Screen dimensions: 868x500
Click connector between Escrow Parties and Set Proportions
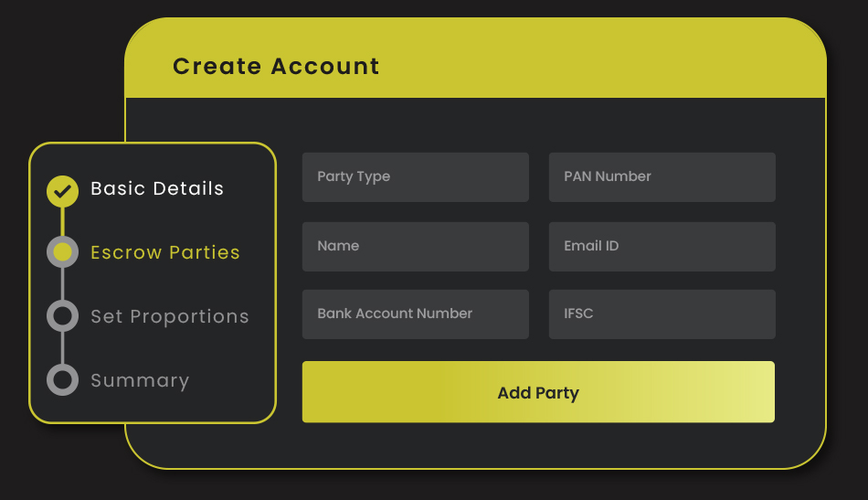tap(62, 284)
